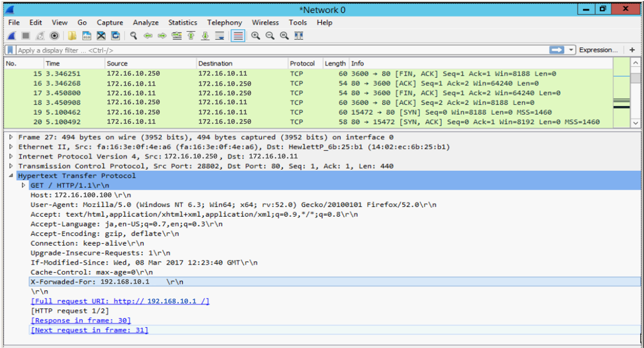Toggle packet list colorization button
This screenshot has height=348, width=644.
tap(238, 36)
